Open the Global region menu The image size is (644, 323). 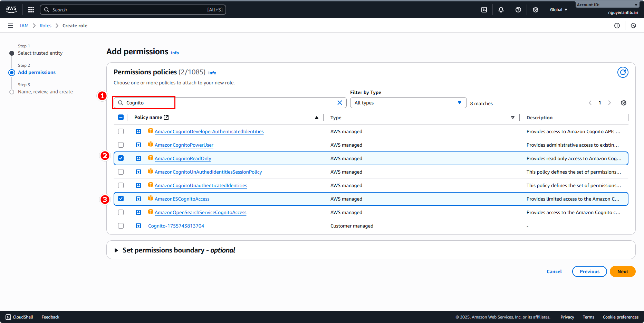pyautogui.click(x=558, y=10)
